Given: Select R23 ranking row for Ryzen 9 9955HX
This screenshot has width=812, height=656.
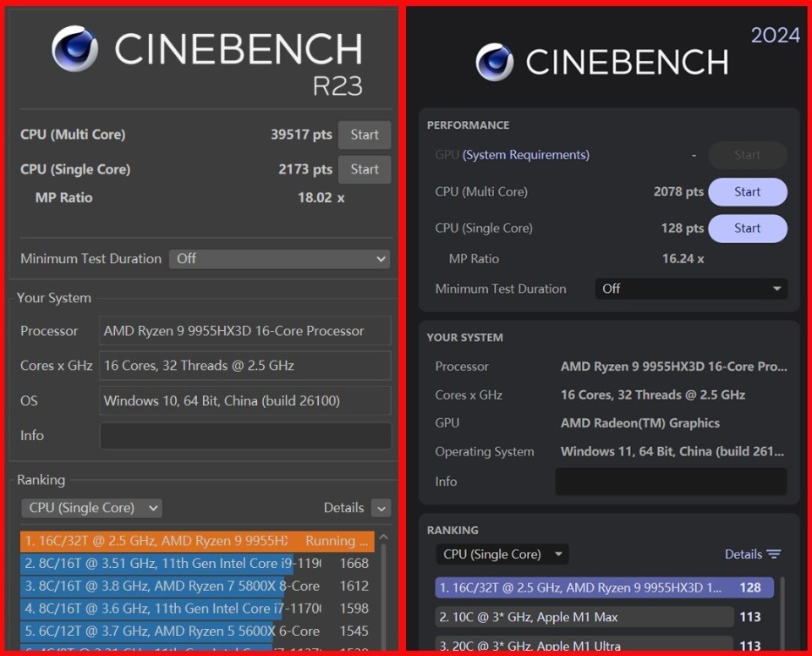Looking at the screenshot, I should click(x=197, y=541).
